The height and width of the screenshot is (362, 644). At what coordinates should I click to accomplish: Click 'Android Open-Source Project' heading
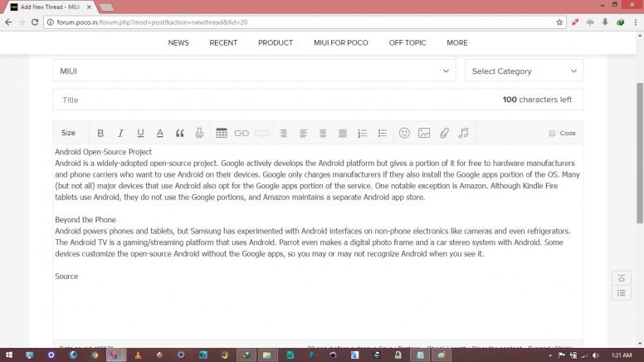point(104,152)
